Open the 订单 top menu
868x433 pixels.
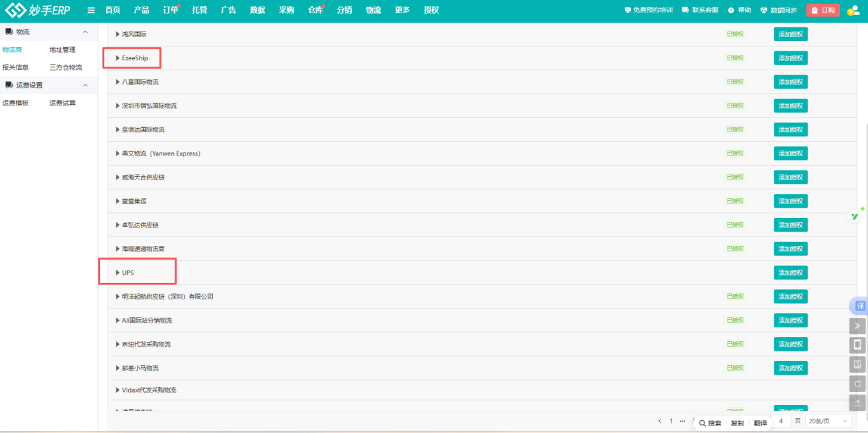pyautogui.click(x=170, y=10)
